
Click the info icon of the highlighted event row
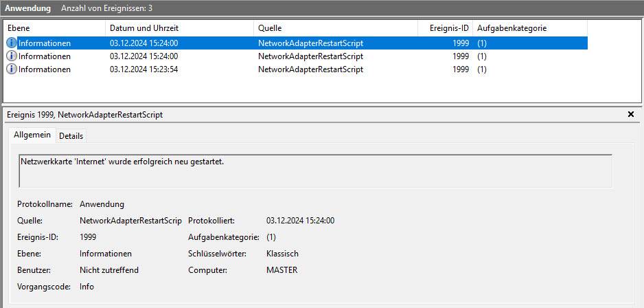click(12, 43)
